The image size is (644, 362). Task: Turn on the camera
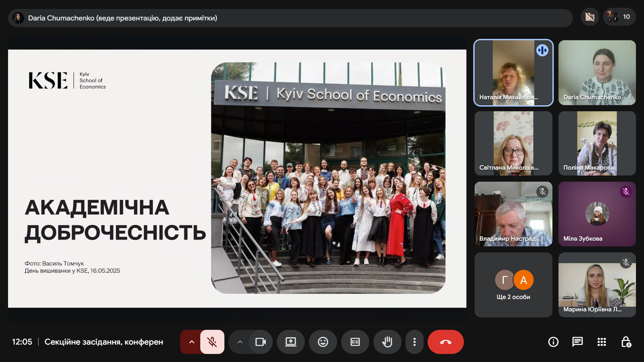click(261, 342)
